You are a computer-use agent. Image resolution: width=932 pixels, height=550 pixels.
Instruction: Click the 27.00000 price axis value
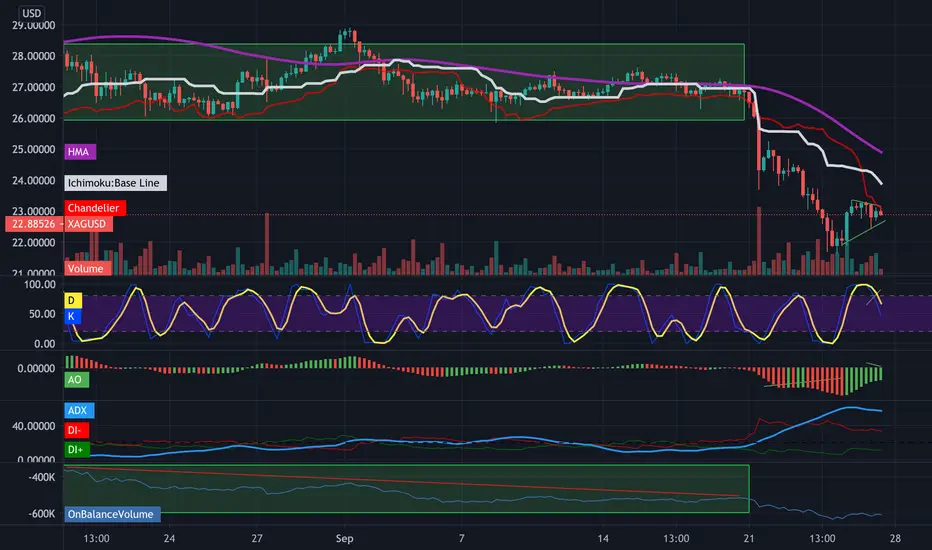[x=34, y=87]
